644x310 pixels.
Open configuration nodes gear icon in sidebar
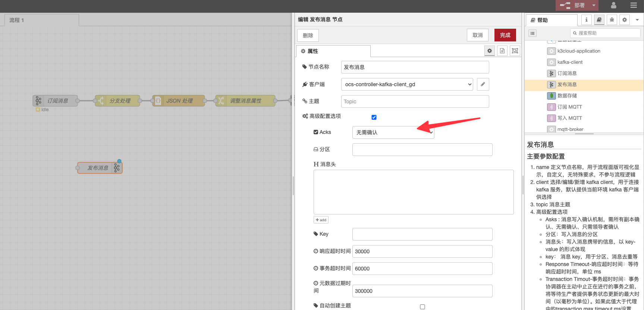click(x=625, y=20)
